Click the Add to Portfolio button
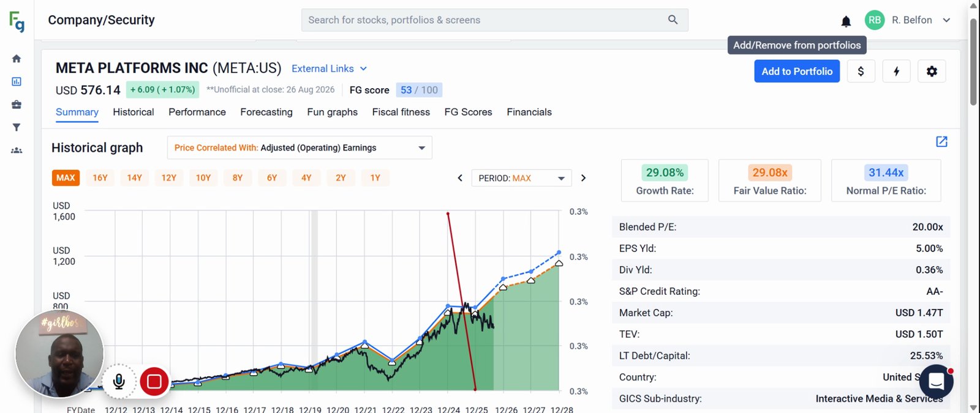This screenshot has width=980, height=413. tap(797, 72)
